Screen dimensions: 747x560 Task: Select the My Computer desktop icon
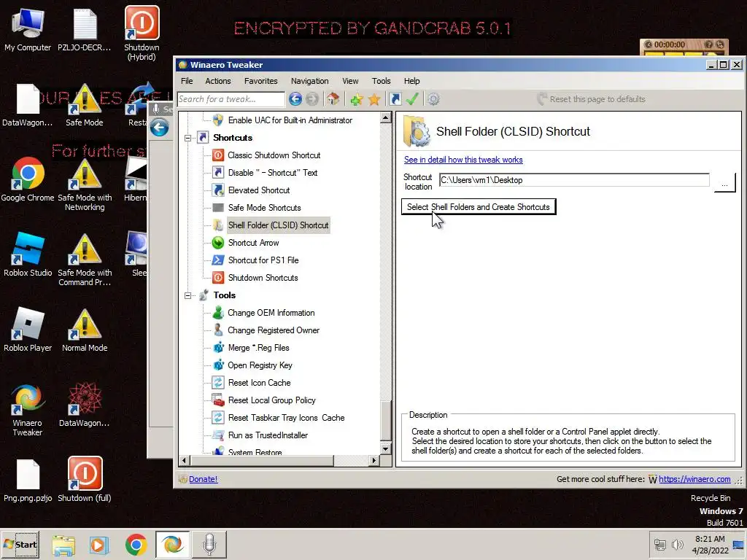(28, 29)
